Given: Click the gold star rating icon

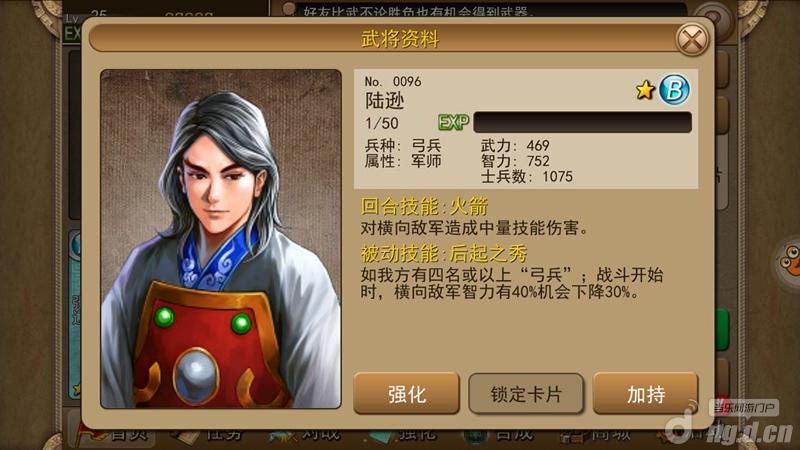Looking at the screenshot, I should pos(645,90).
